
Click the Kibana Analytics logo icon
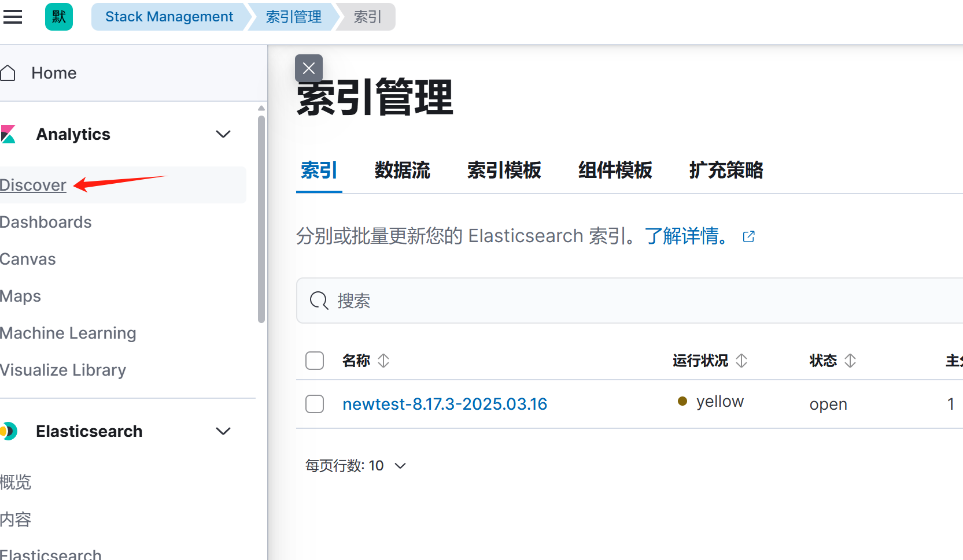[x=8, y=134]
